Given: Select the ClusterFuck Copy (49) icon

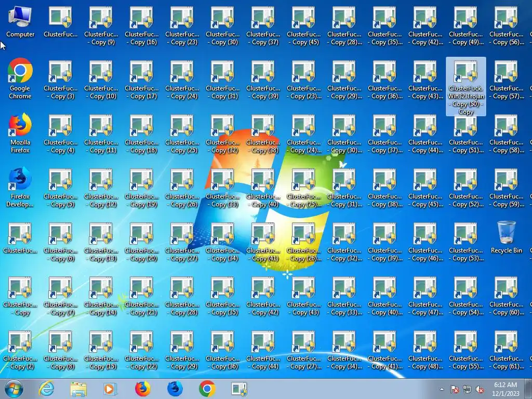Looking at the screenshot, I should pos(466,25).
